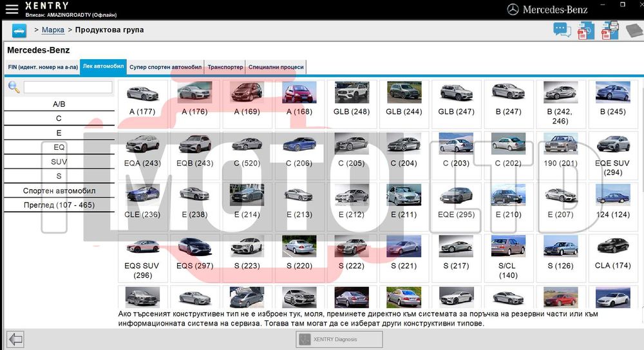Image resolution: width=644 pixels, height=350 pixels.
Task: Select Преглед (107 - 465) filter
Action: [x=59, y=205]
